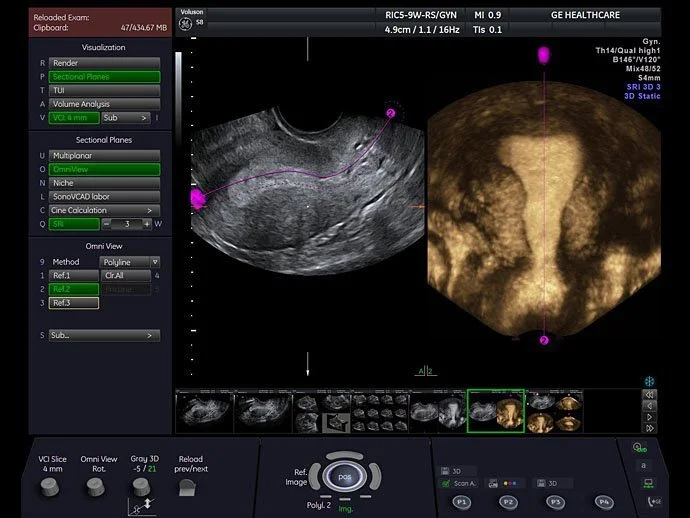Click the P1 print button
Image resolution: width=690 pixels, height=518 pixels.
coord(462,502)
